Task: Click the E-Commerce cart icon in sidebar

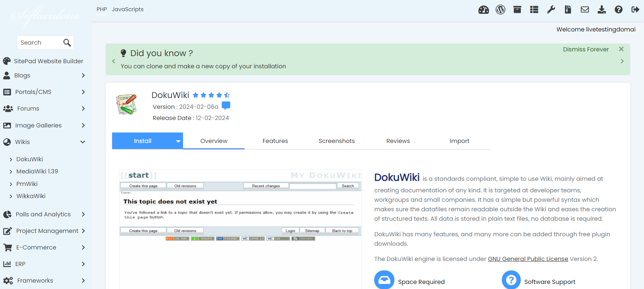Action: (x=8, y=247)
